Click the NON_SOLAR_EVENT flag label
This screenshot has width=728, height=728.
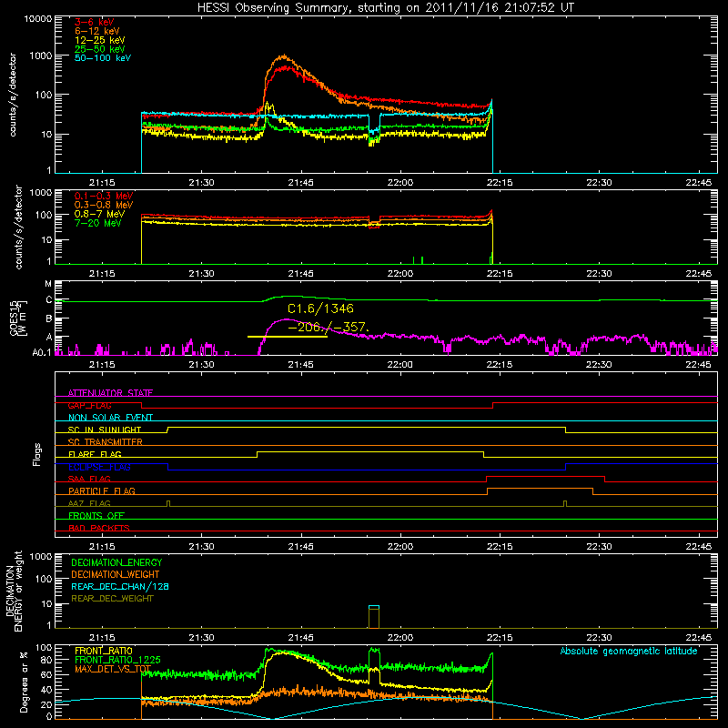click(x=110, y=418)
